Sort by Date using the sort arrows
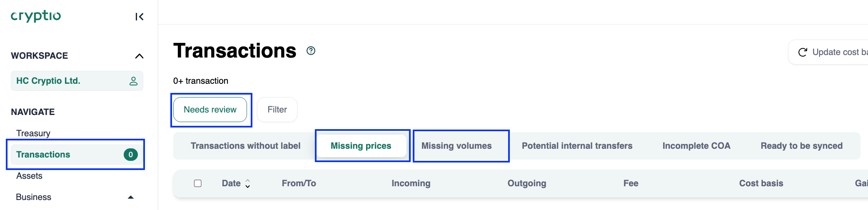The width and height of the screenshot is (868, 210). point(247,183)
